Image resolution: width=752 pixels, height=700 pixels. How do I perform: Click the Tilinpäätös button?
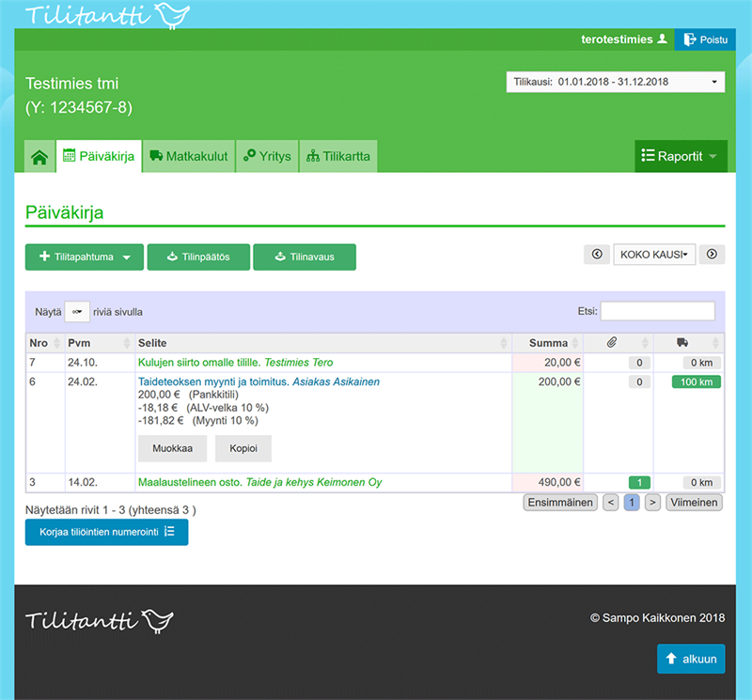pyautogui.click(x=197, y=257)
